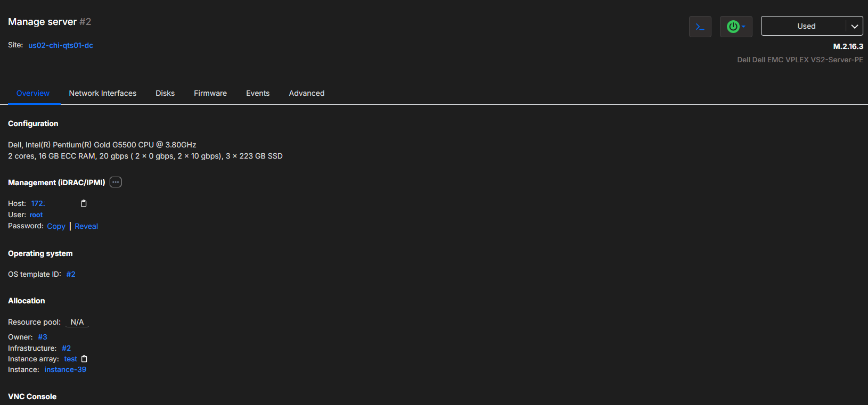Copy the management password

pos(56,226)
